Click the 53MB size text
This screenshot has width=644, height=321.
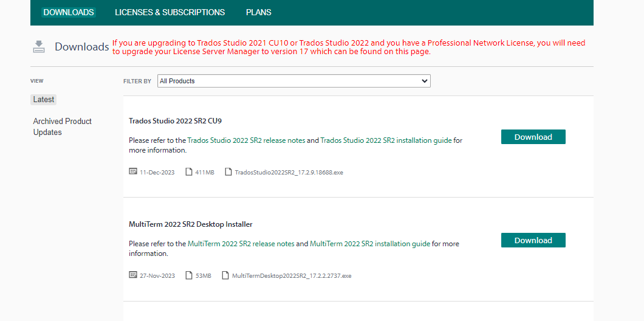pos(204,276)
